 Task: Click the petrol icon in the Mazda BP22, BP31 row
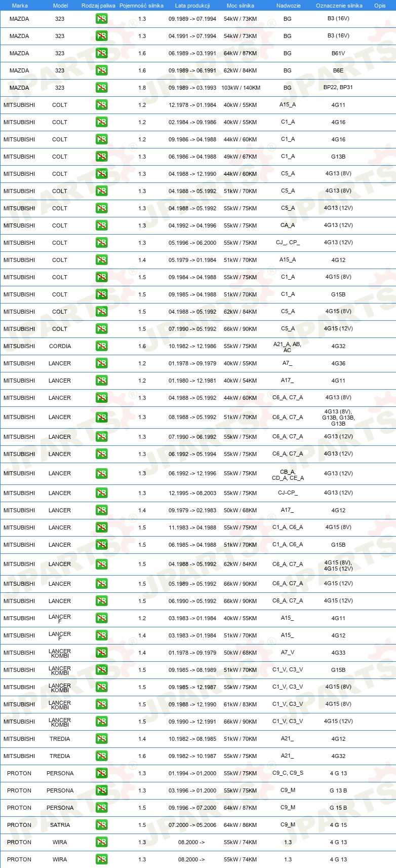click(102, 88)
